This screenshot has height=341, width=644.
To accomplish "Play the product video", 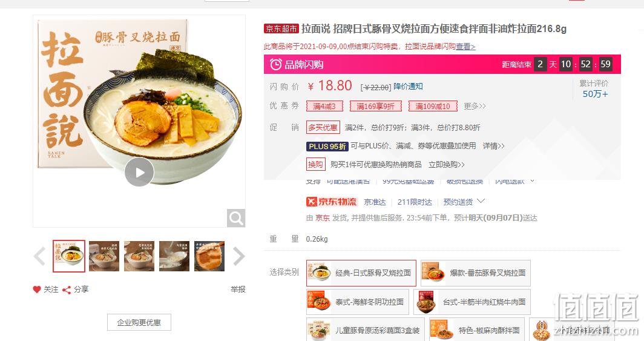I will pos(139,172).
